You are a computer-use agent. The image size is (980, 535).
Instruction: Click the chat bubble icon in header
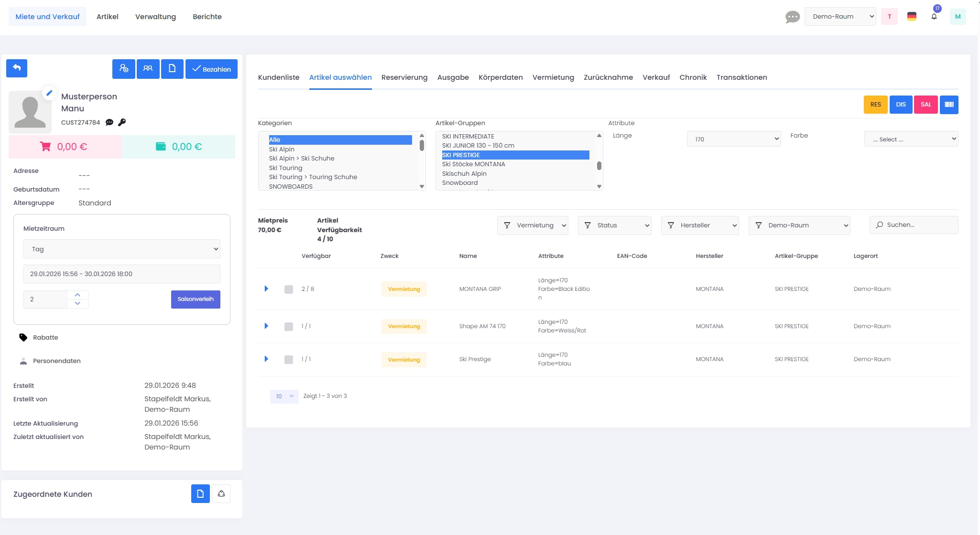[x=792, y=17]
